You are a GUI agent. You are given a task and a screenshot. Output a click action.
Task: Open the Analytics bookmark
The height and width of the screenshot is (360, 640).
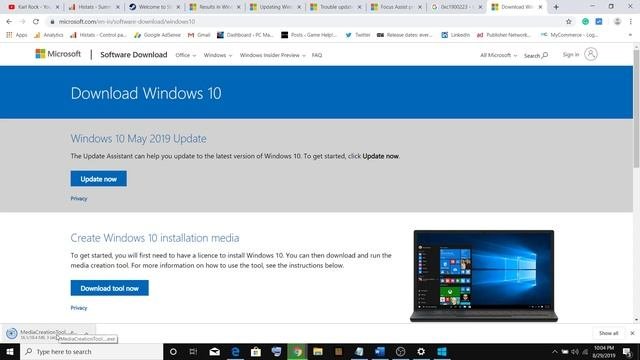[49, 35]
